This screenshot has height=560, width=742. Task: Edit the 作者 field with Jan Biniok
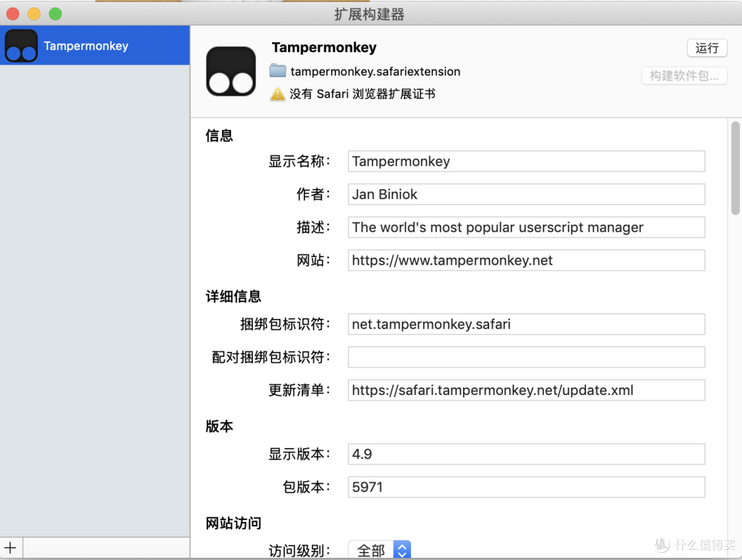[x=526, y=194]
